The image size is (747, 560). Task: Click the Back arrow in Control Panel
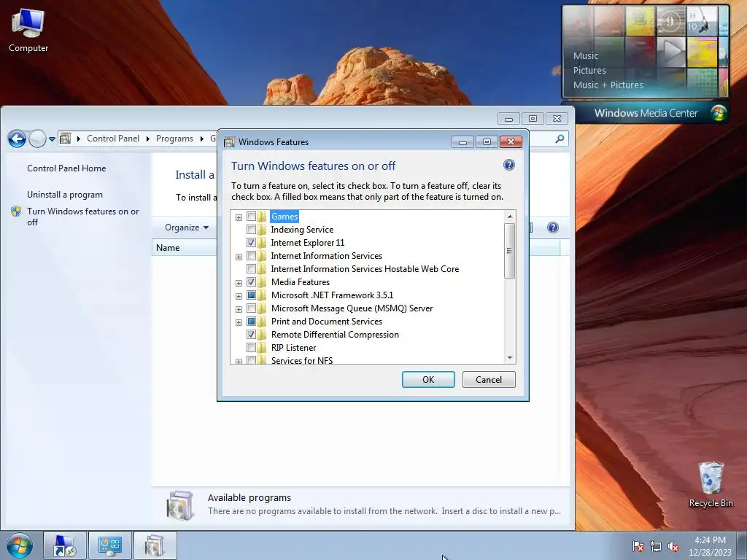[18, 139]
